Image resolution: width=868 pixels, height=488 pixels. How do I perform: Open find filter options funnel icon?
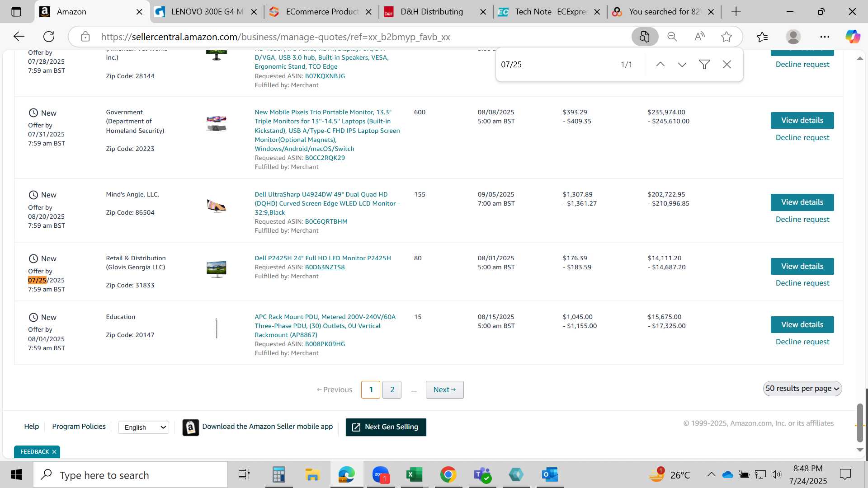(704, 65)
